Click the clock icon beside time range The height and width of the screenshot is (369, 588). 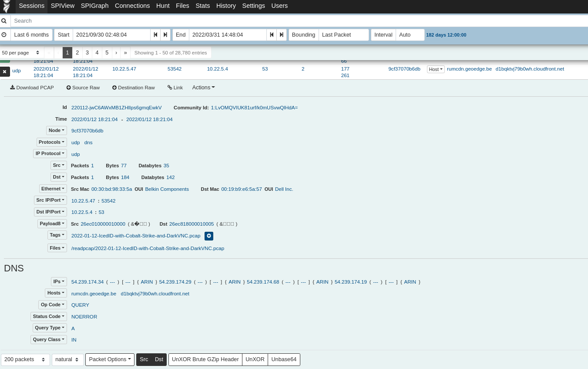4,35
